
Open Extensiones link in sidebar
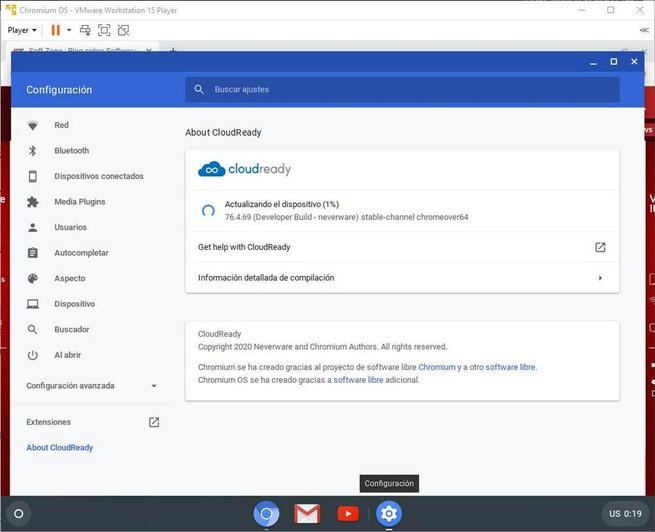[x=48, y=422]
